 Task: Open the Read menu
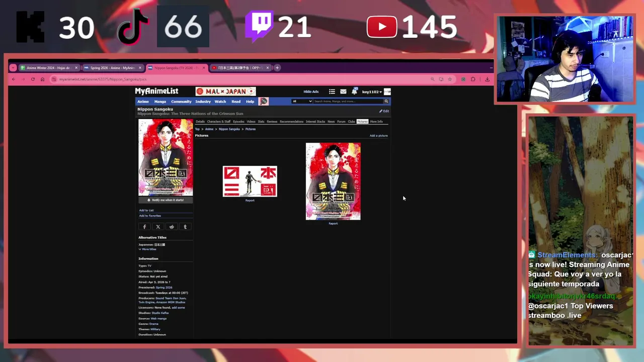point(236,102)
